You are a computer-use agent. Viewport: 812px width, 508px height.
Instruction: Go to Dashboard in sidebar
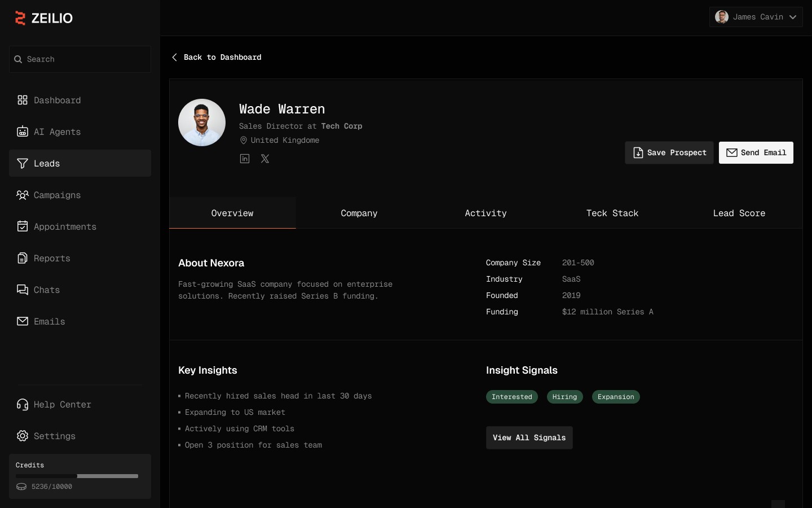pos(80,100)
